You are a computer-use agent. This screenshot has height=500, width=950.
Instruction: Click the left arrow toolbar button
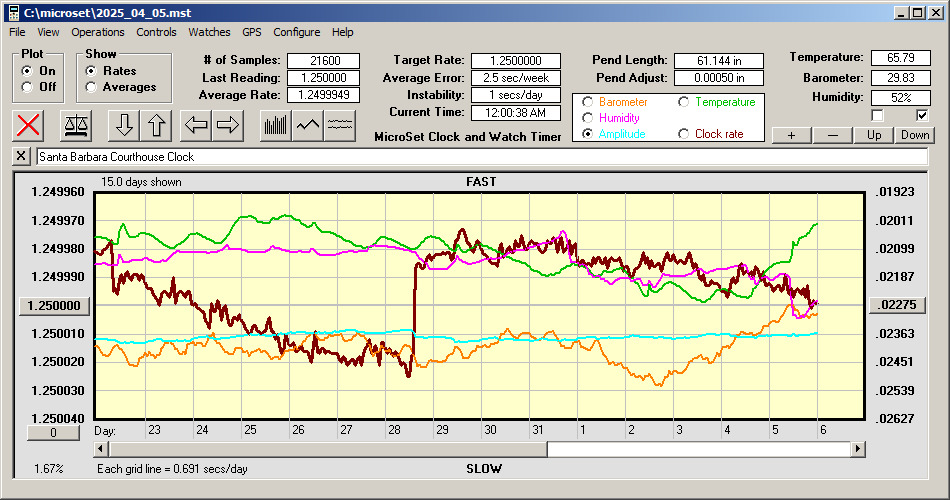pos(197,125)
